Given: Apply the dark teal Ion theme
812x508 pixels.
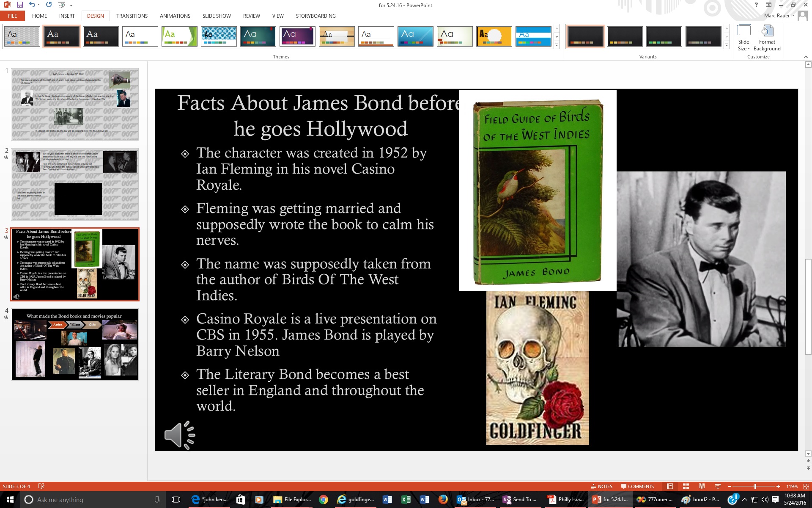Looking at the screenshot, I should tap(258, 36).
